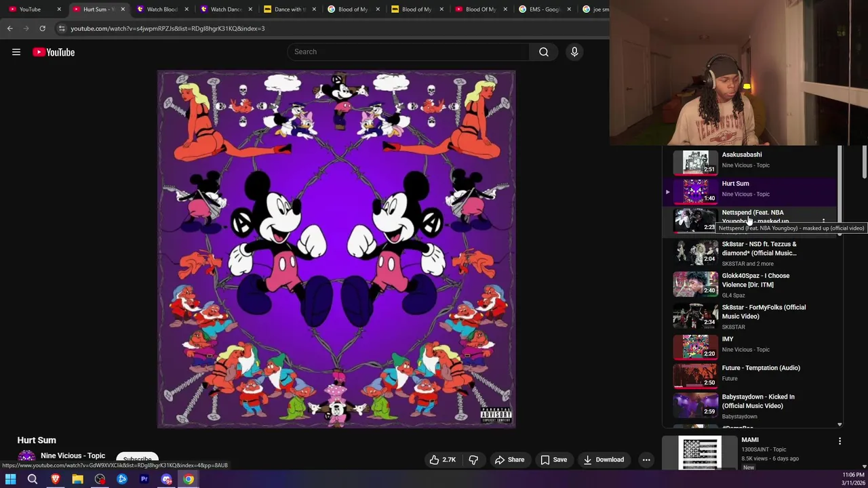
Task: Click the page vertical scrollbar
Action: 864,163
